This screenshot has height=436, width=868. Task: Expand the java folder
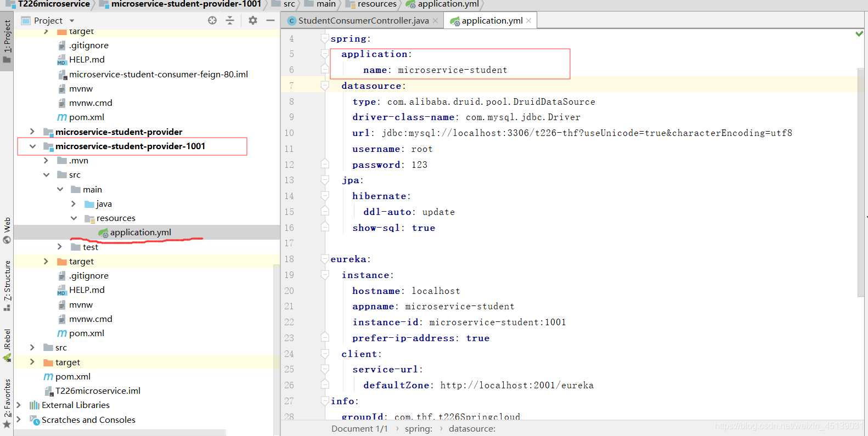(x=74, y=203)
